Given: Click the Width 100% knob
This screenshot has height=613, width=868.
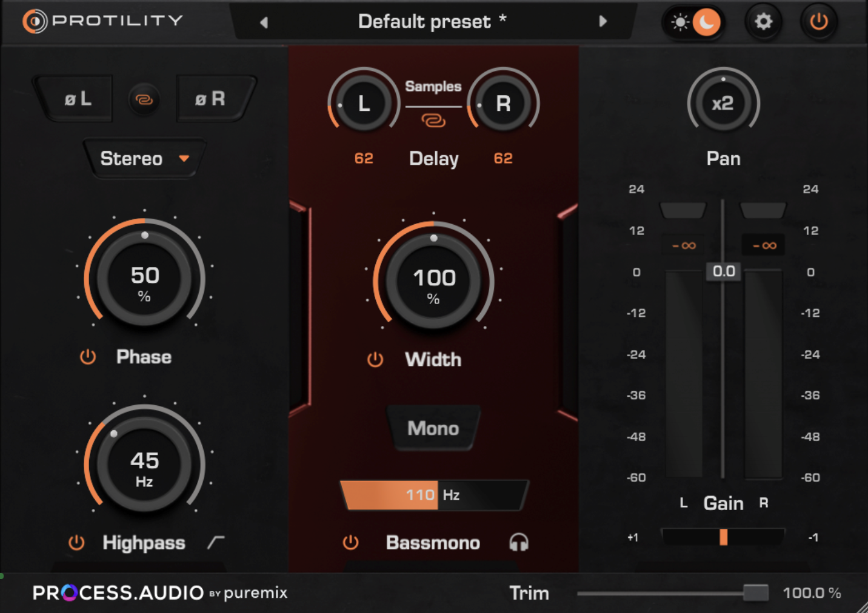Looking at the screenshot, I should 433,282.
